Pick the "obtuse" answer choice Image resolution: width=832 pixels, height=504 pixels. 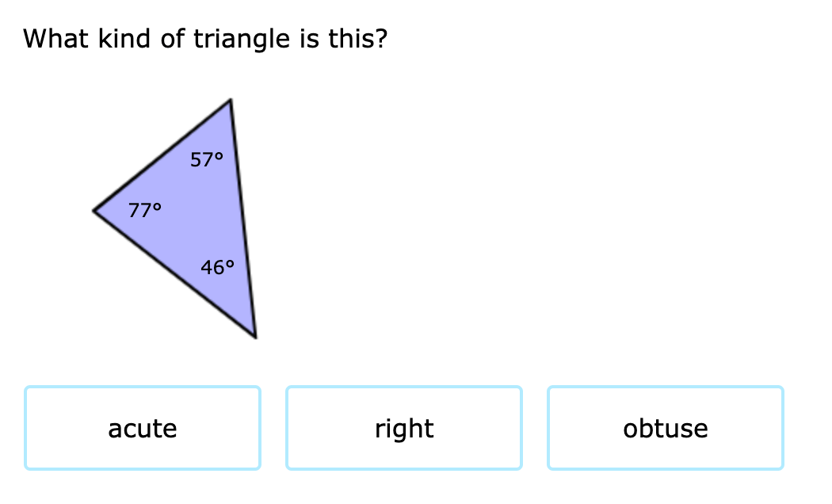(x=666, y=428)
